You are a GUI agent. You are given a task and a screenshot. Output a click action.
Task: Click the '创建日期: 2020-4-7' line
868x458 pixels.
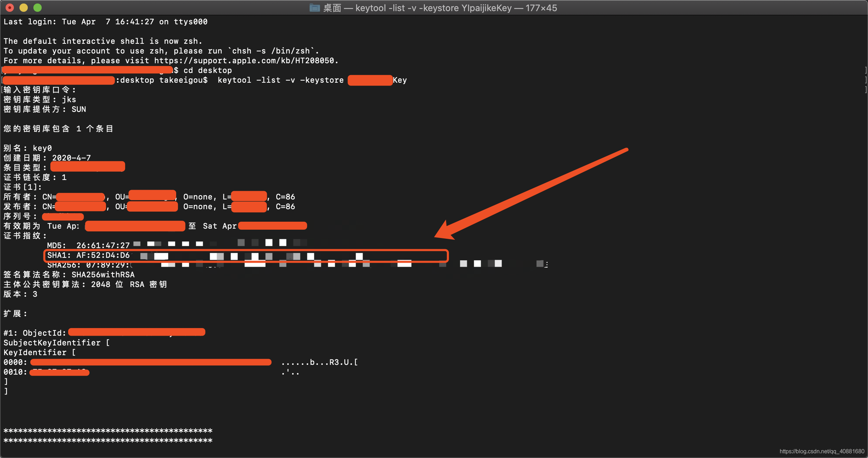(x=47, y=158)
